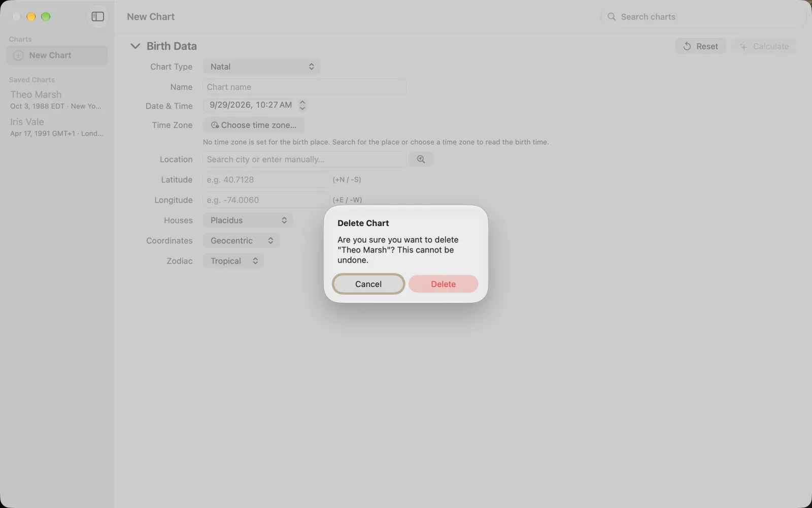
Task: Click the clock icon in Choose time zone
Action: (x=215, y=125)
